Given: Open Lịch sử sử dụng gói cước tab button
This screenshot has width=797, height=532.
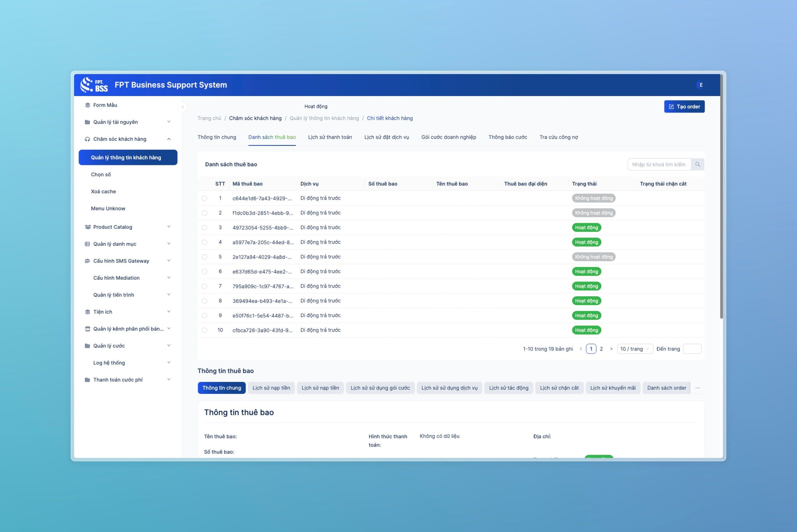Looking at the screenshot, I should coord(380,388).
